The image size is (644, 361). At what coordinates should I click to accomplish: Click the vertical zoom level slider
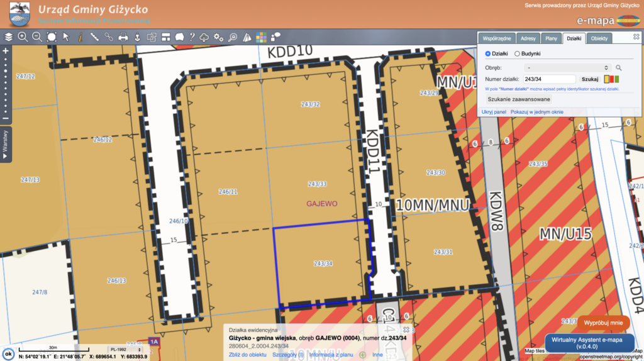(5, 85)
